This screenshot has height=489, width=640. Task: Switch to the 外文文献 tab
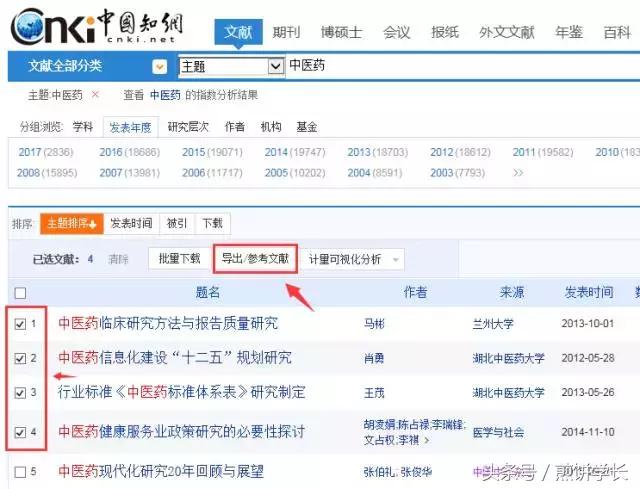pyautogui.click(x=507, y=32)
